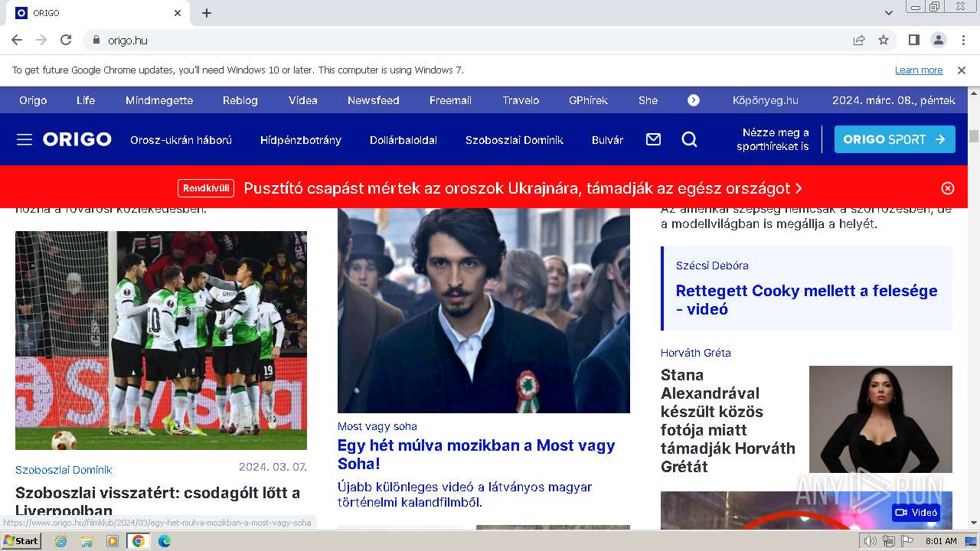The height and width of the screenshot is (551, 980).
Task: Bookmark this page with star icon
Action: point(884,40)
